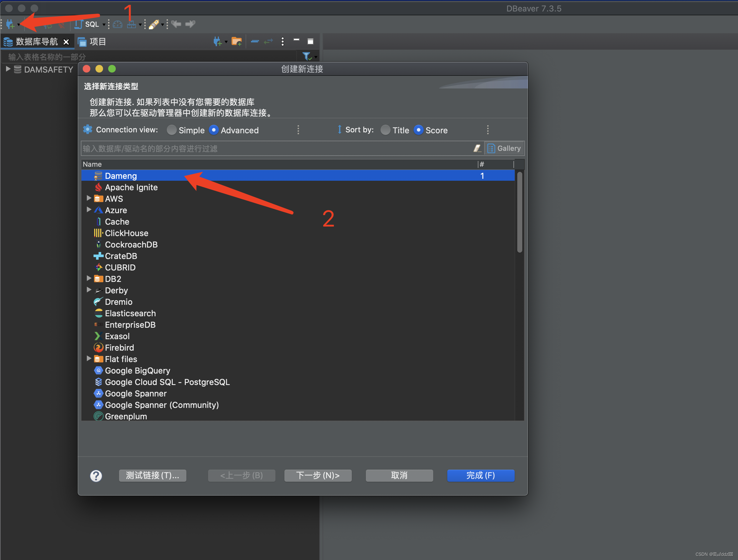Select the Dameng driver row
738x560 pixels.
tap(298, 176)
